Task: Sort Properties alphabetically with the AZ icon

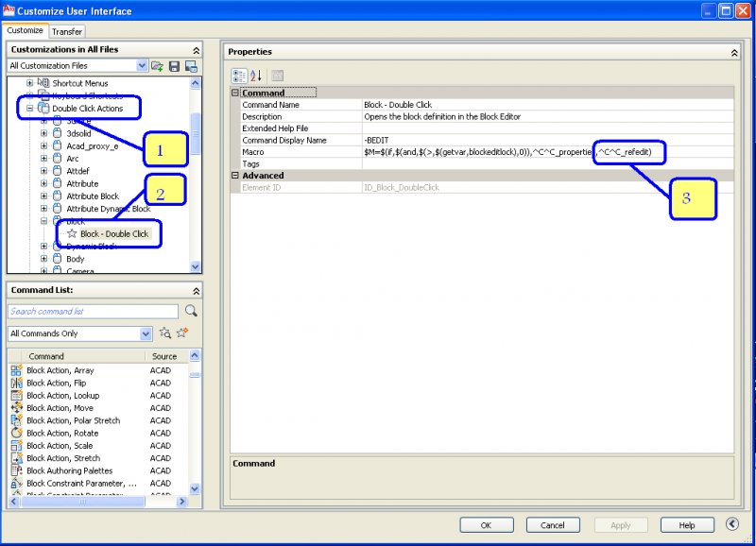Action: pos(256,76)
